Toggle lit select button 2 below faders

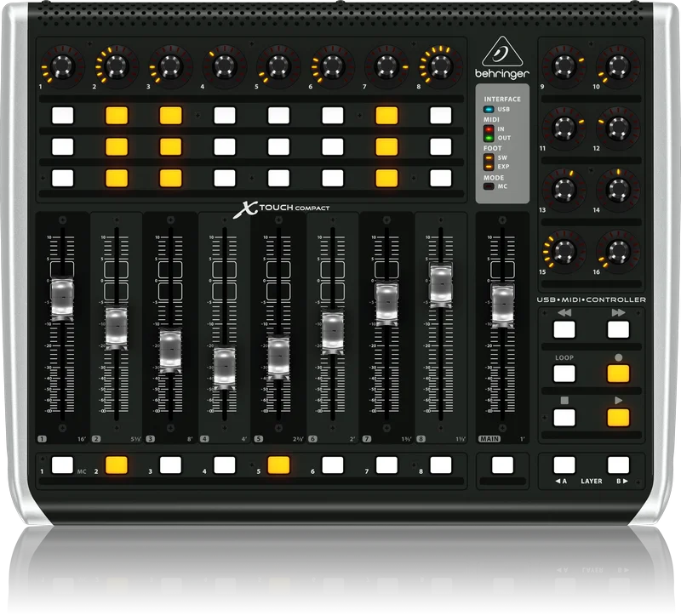(117, 465)
